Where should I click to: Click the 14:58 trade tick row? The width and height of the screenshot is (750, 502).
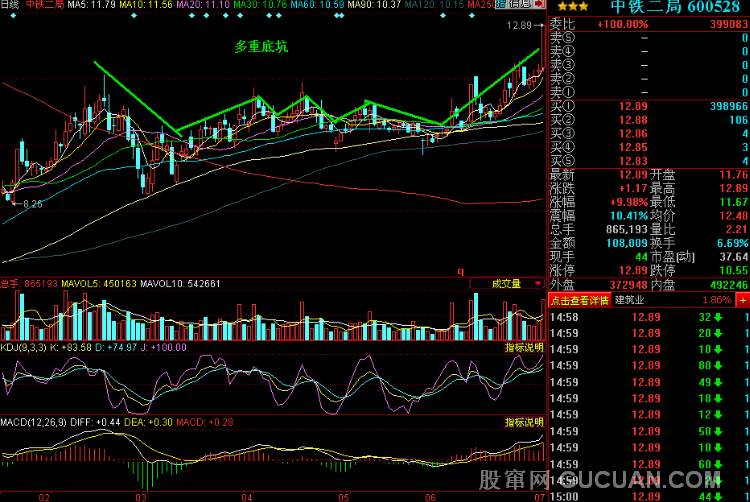point(649,317)
